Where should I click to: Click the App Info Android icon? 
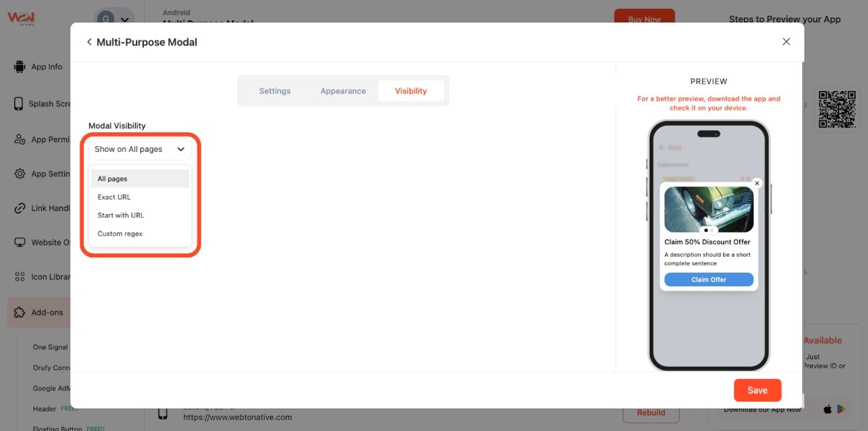point(20,67)
